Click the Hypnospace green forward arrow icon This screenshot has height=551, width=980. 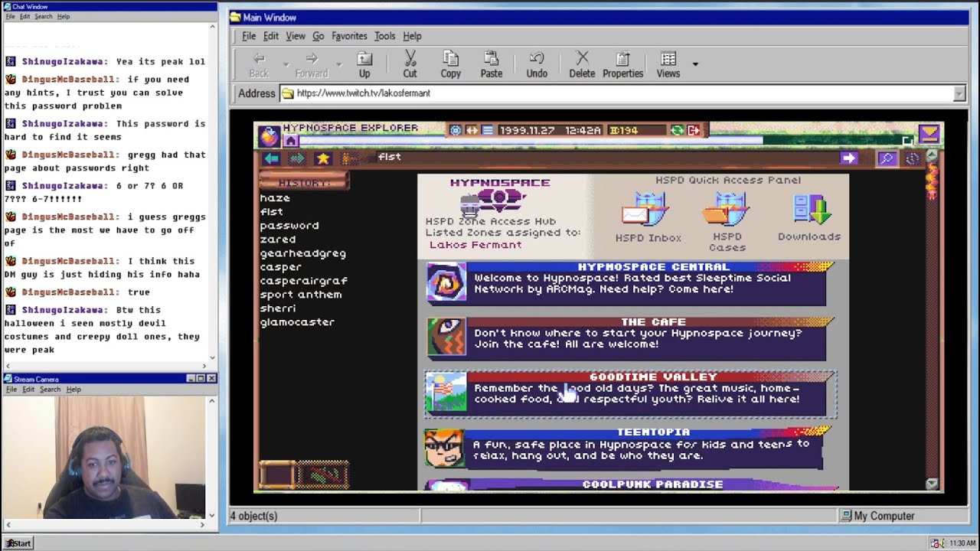click(297, 158)
